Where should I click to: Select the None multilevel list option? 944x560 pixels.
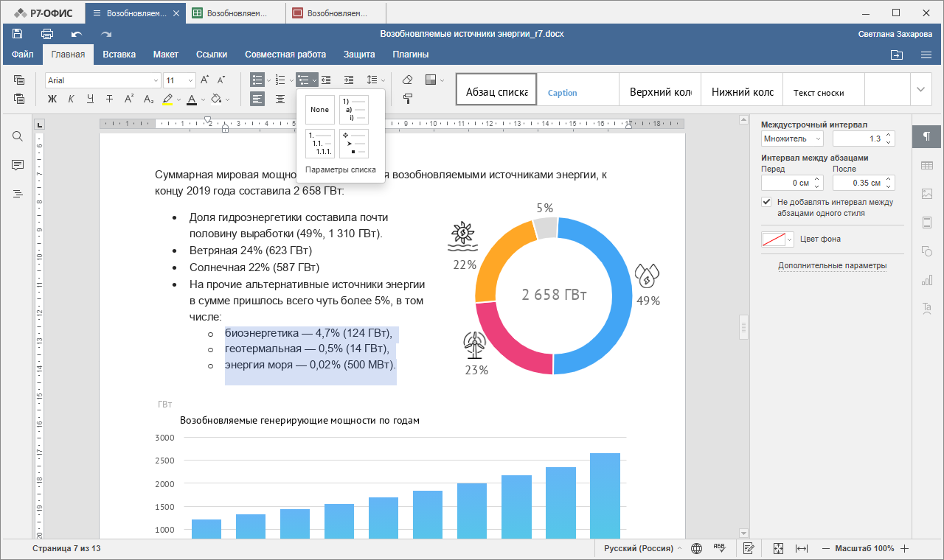point(320,110)
